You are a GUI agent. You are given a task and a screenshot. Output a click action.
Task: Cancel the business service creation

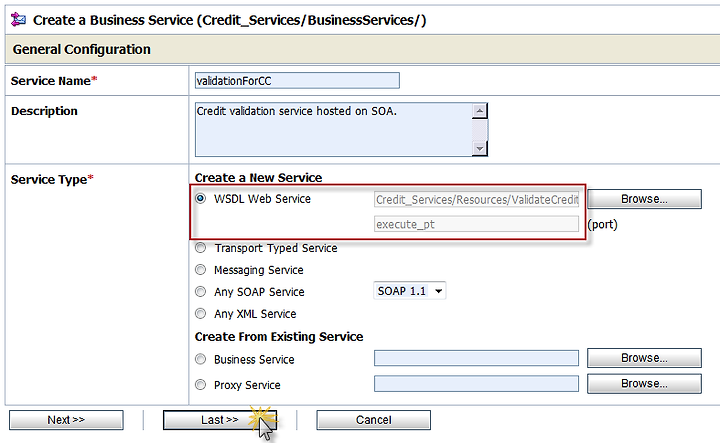coord(373,420)
